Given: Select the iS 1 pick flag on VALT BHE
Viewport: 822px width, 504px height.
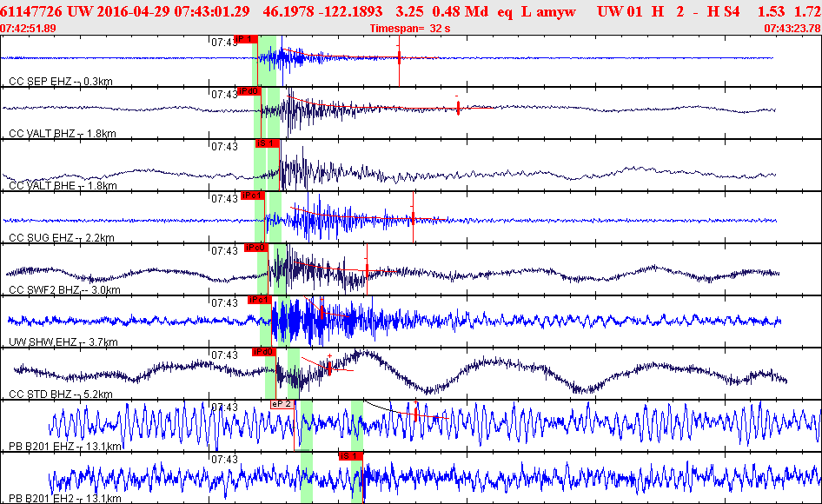Looking at the screenshot, I should (268, 143).
